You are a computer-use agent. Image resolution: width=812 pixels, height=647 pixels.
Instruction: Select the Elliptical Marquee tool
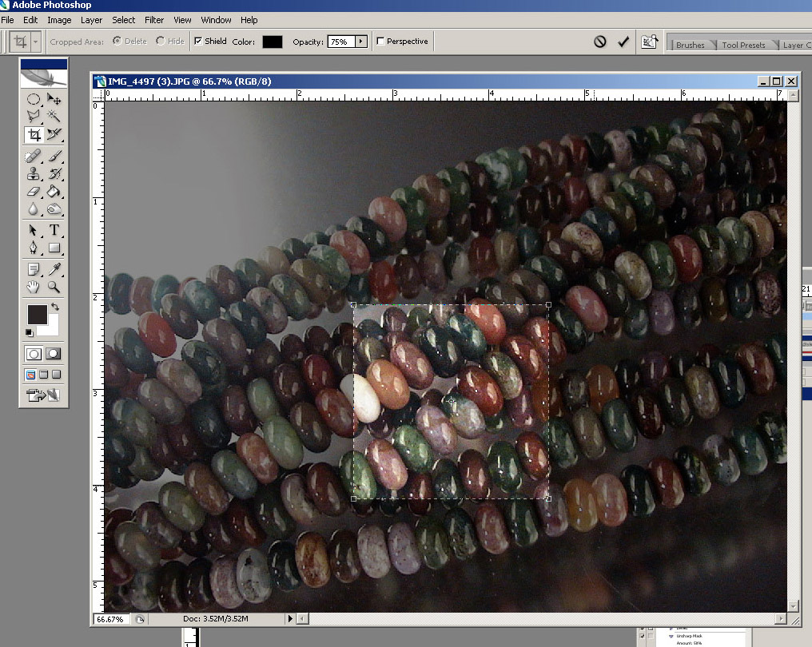(33, 99)
